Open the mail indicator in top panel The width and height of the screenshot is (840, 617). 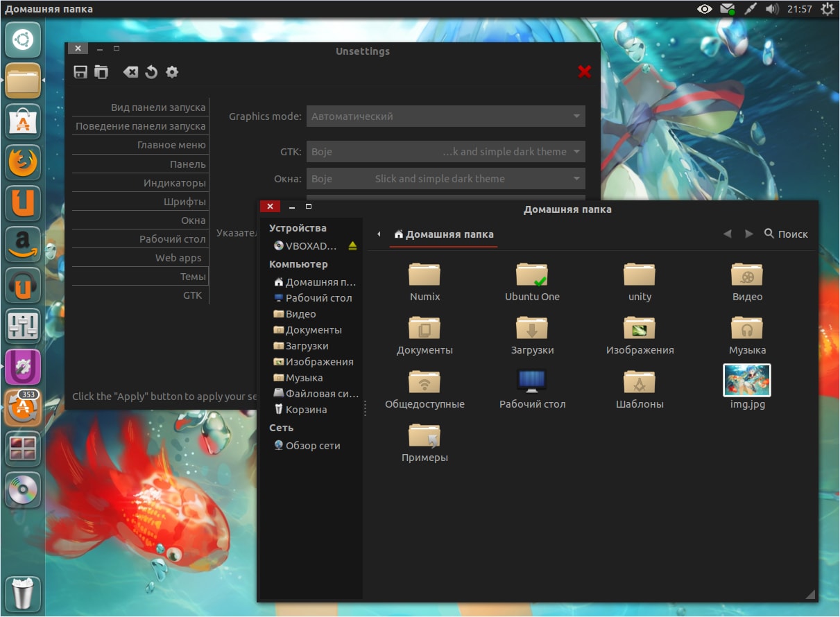[727, 9]
